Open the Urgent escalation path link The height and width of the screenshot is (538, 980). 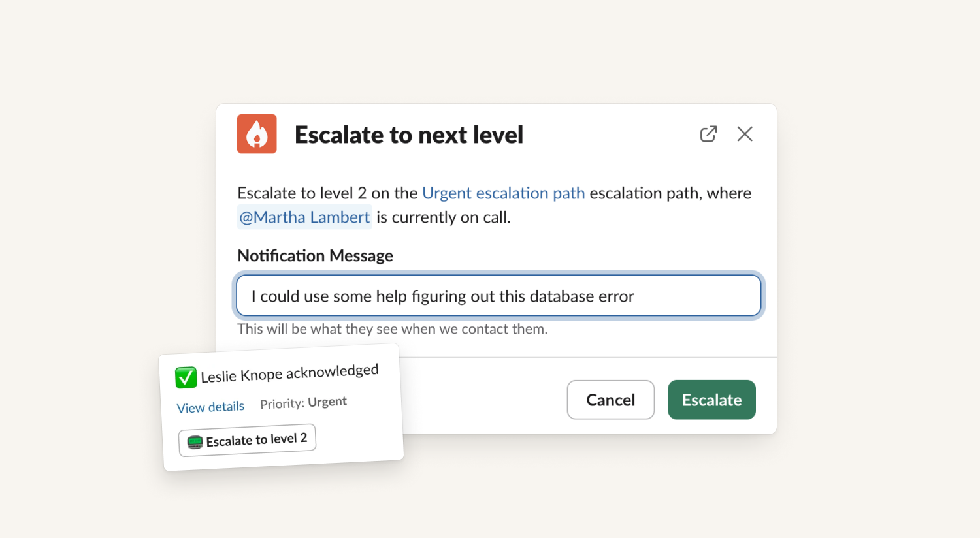(x=504, y=193)
